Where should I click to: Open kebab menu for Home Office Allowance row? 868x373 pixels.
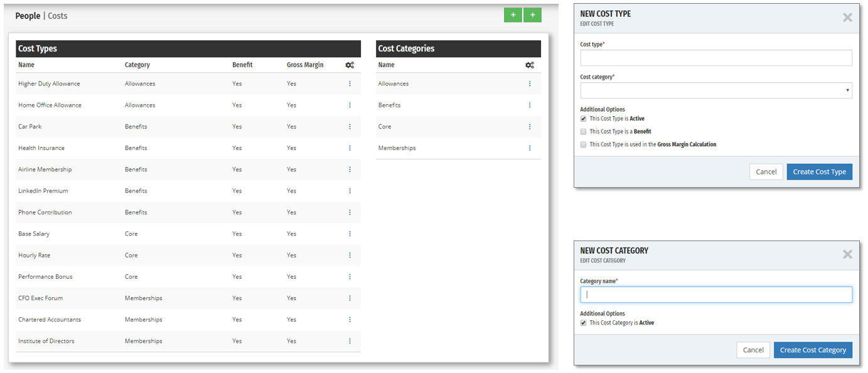point(350,105)
